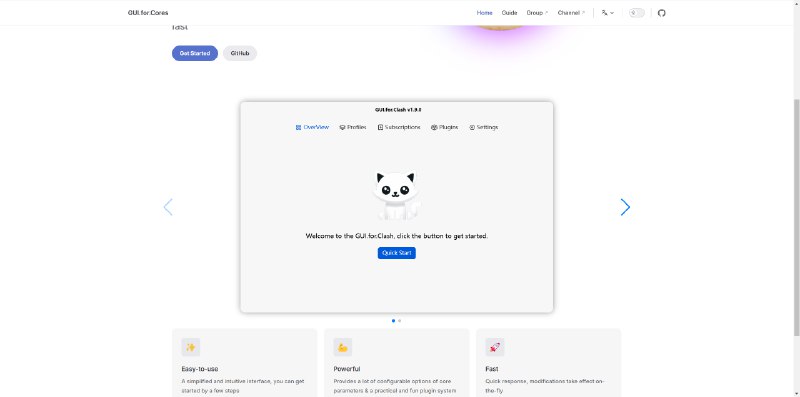Advance carousel with right arrow
Image resolution: width=800 pixels, height=397 pixels.
click(625, 207)
